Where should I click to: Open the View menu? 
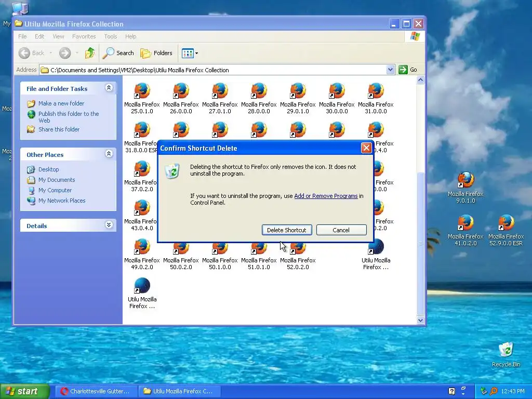58,36
